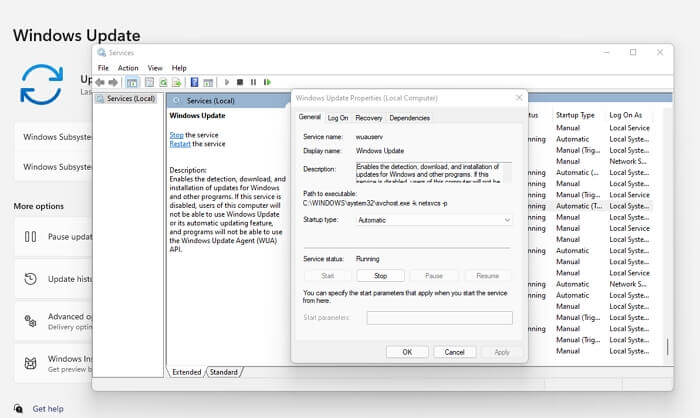Click the Back arrow in Services toolbar
The height and width of the screenshot is (418, 700).
(100, 82)
